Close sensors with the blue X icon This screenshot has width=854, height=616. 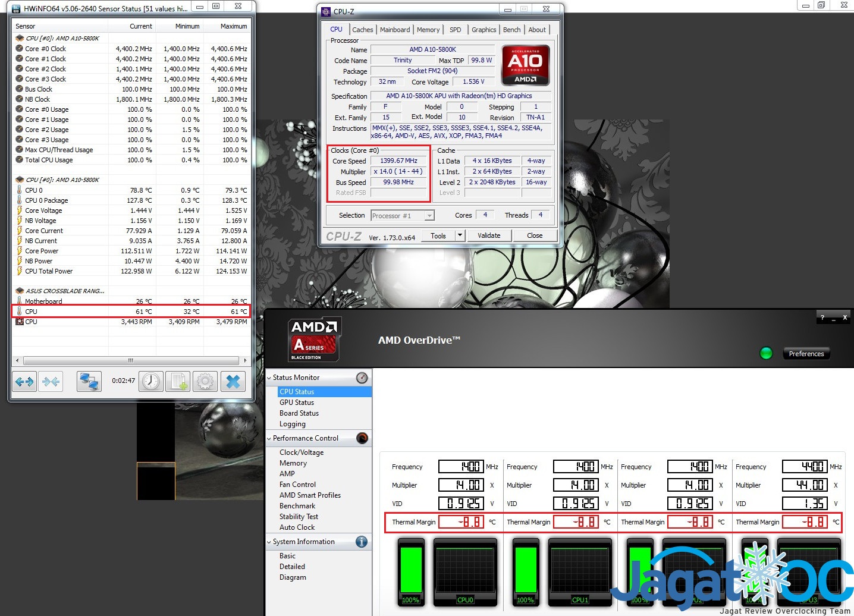(x=233, y=381)
